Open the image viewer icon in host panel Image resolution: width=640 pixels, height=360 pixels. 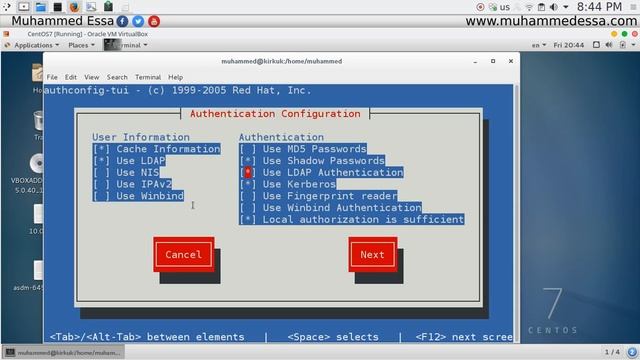pos(91,7)
